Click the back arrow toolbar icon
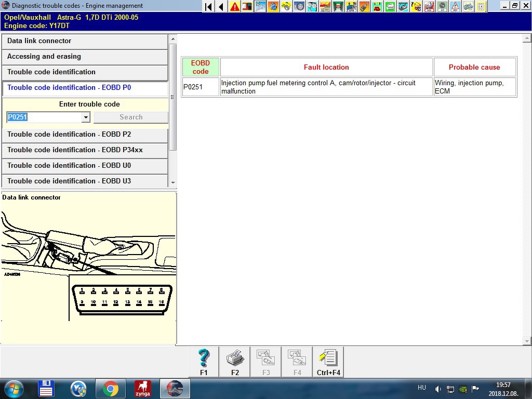 221,6
